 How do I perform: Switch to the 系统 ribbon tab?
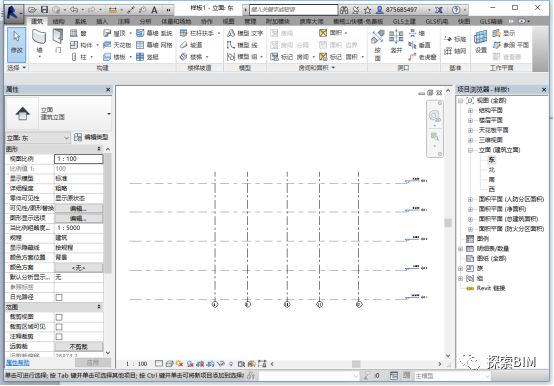[x=80, y=22]
